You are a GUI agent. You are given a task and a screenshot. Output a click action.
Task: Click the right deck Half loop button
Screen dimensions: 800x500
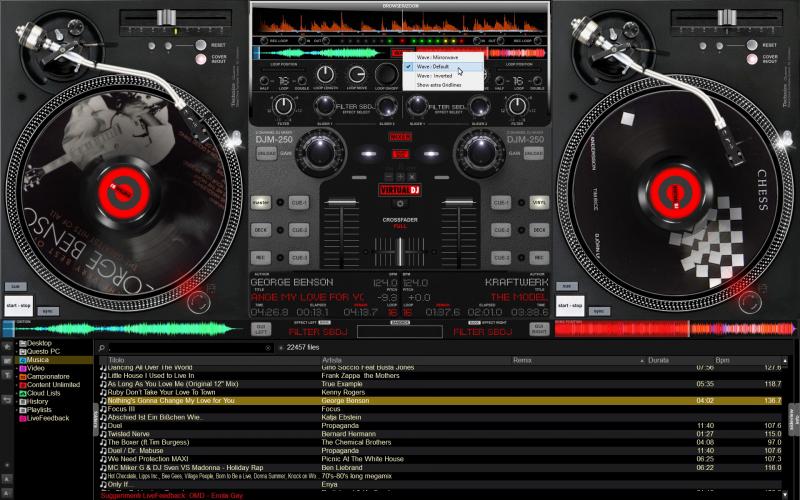499,81
